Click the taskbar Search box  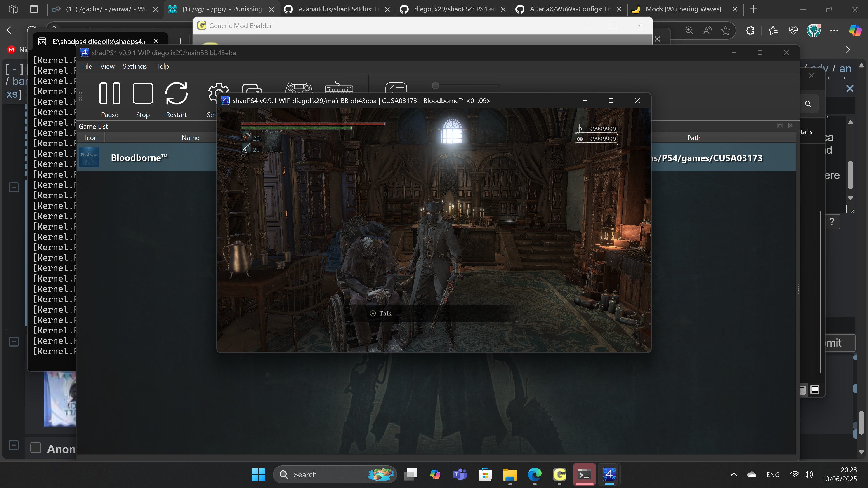point(335,474)
